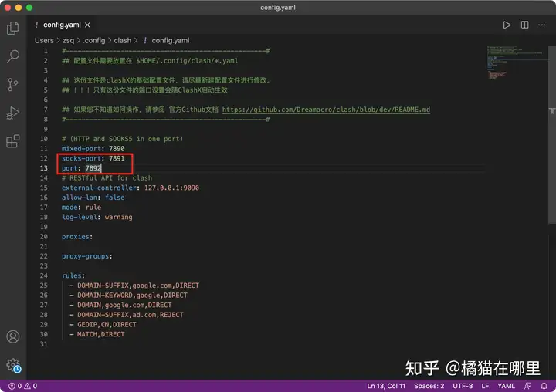Click Spaces: 2 indentation setting
Image resolution: width=556 pixels, height=392 pixels.
pyautogui.click(x=429, y=386)
